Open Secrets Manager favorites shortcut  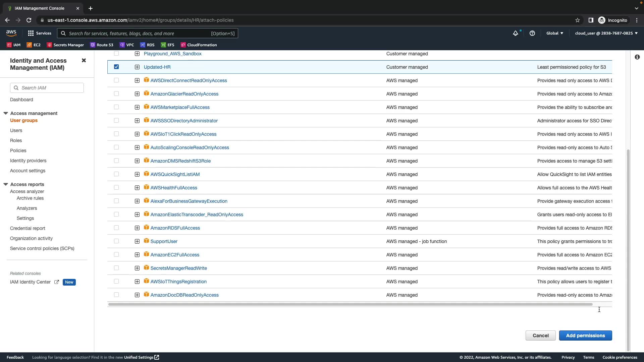[x=65, y=45]
